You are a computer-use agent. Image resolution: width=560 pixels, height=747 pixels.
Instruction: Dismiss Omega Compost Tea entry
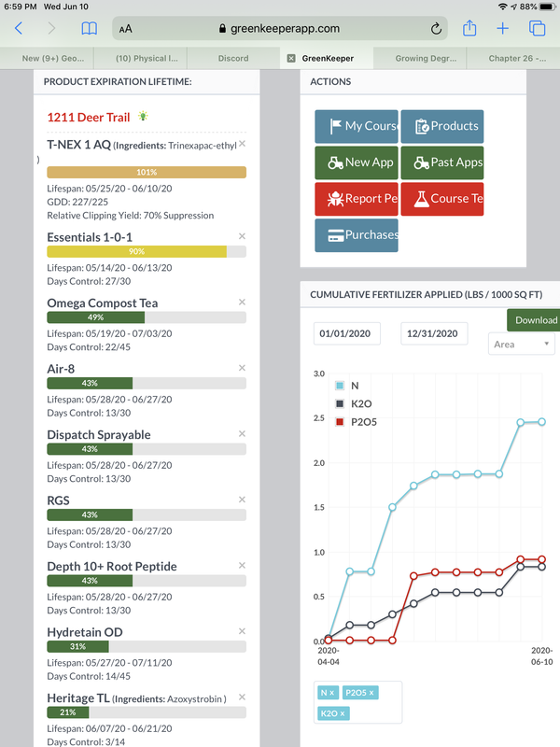242,302
